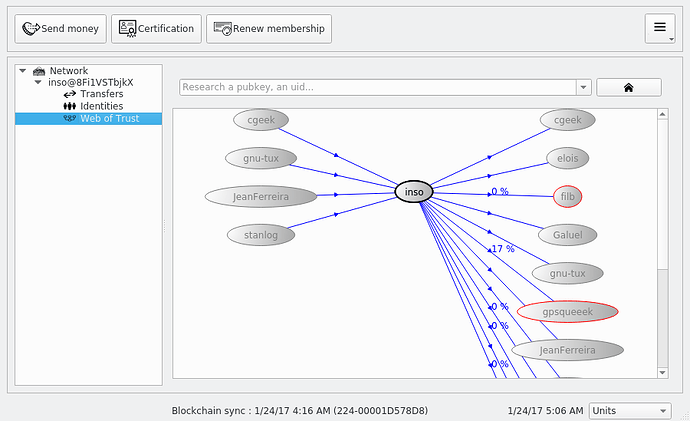Click the Transfers arrows icon
690x421 pixels.
(70, 94)
